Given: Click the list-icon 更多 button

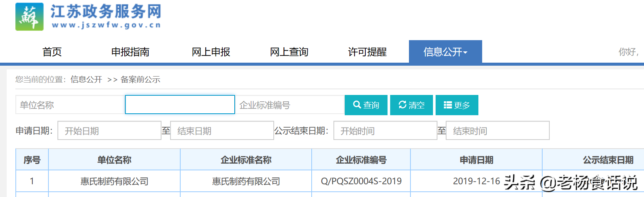Looking at the screenshot, I should point(457,105).
